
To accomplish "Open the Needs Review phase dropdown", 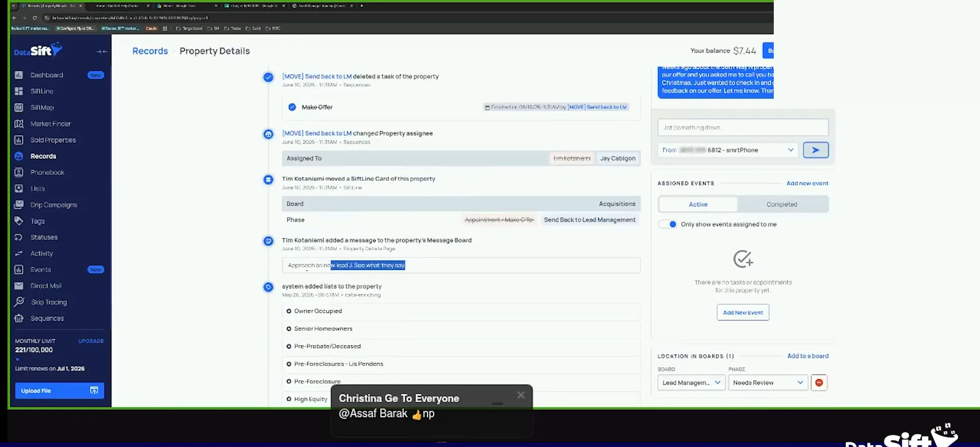I will 768,383.
